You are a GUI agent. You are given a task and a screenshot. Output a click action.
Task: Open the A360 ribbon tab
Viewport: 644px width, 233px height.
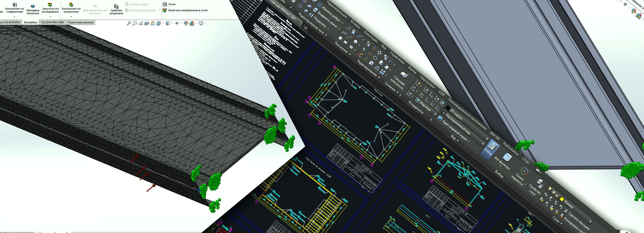click(441, 93)
